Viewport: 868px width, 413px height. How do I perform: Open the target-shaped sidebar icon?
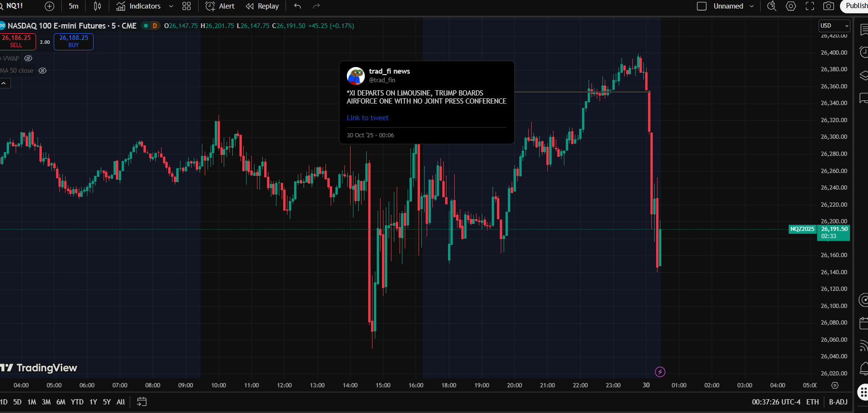pos(864,300)
